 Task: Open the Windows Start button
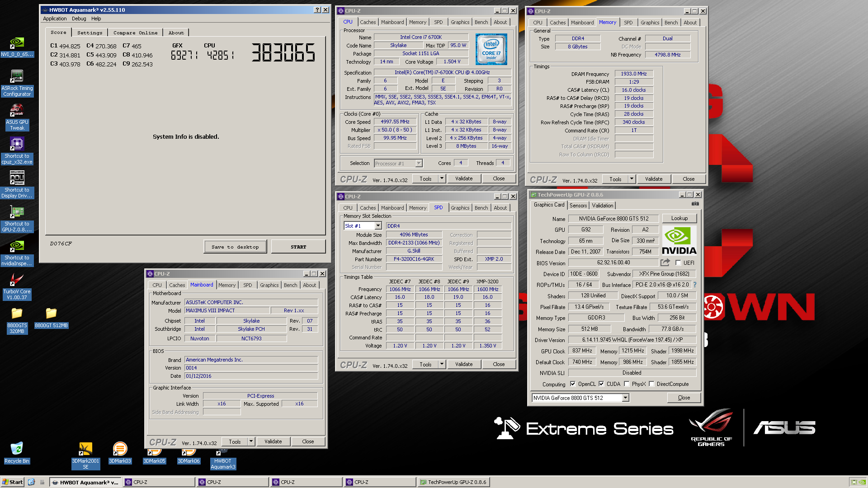coord(12,482)
